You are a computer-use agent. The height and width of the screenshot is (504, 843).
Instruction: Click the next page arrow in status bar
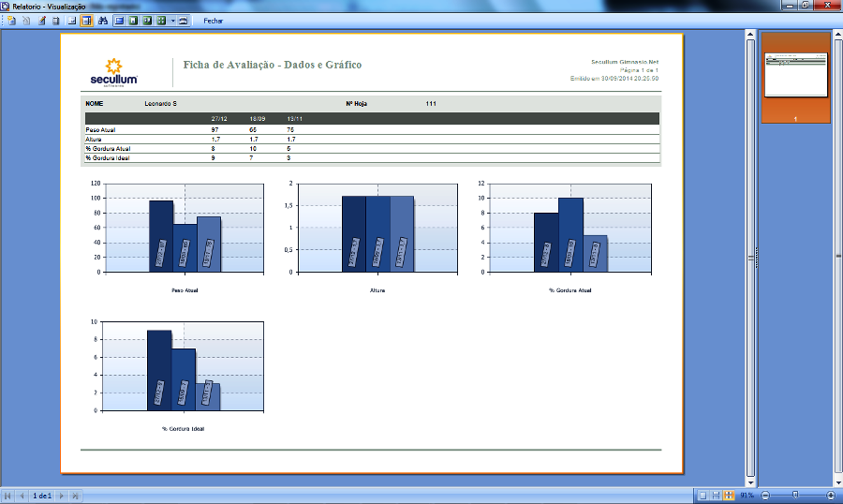[62, 495]
